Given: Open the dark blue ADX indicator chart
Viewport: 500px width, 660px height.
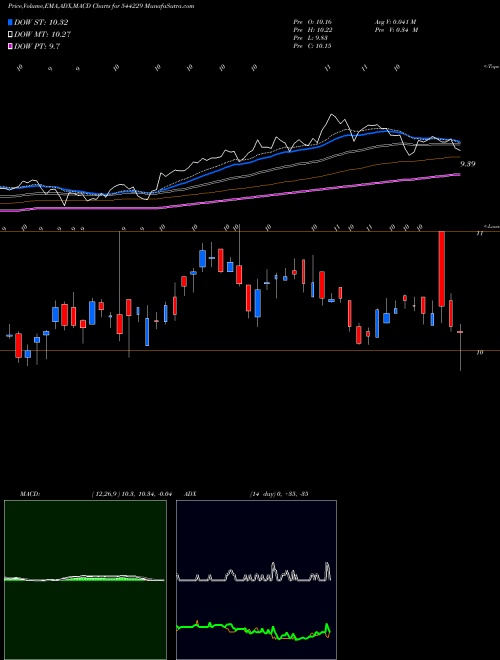Looking at the screenshot, I should tap(256, 580).
